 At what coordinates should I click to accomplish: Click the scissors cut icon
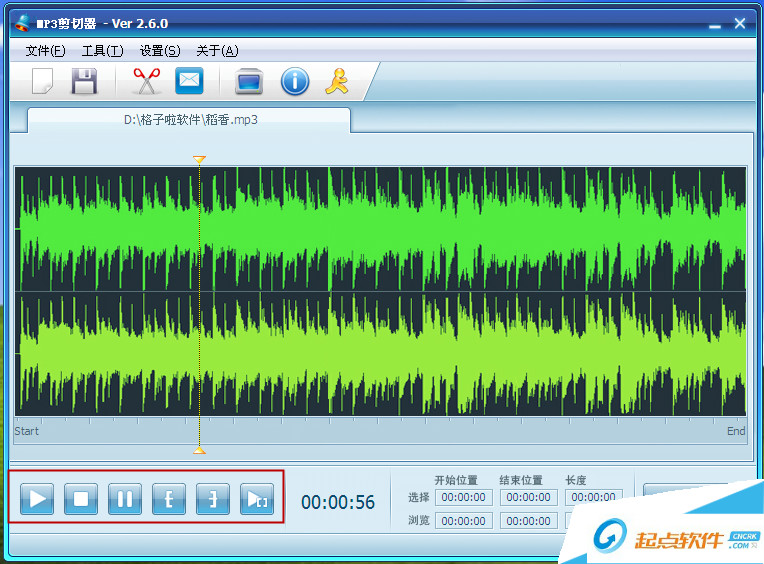tap(146, 81)
